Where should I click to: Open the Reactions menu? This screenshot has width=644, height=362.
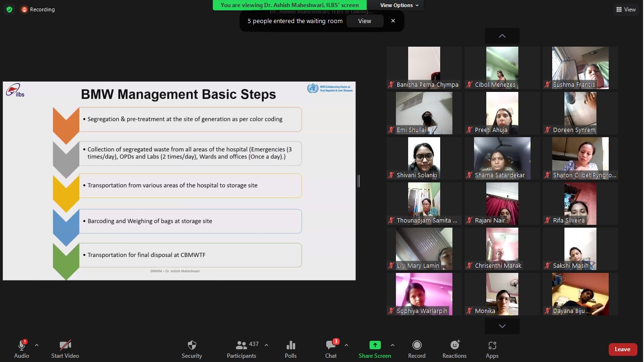(454, 349)
